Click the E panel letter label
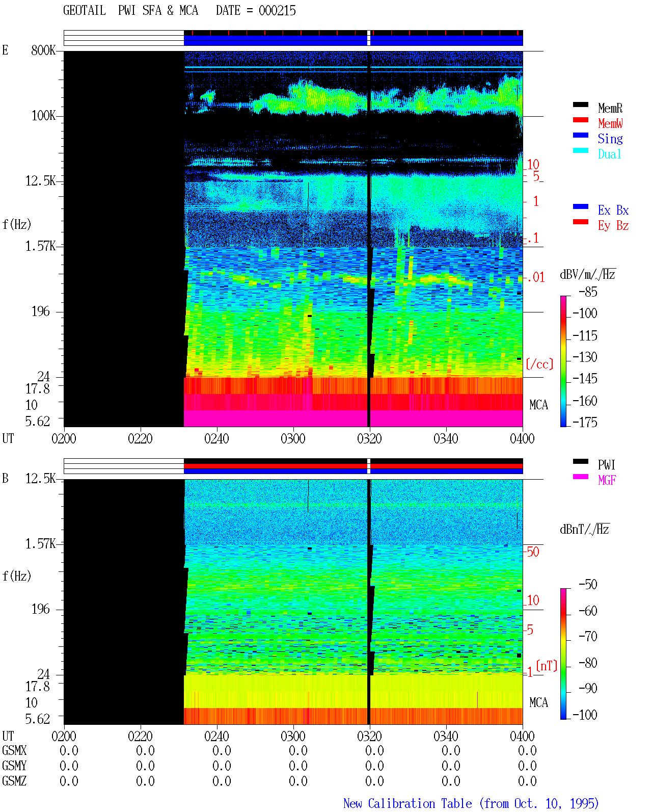The width and height of the screenshot is (652, 812). [x=5, y=50]
